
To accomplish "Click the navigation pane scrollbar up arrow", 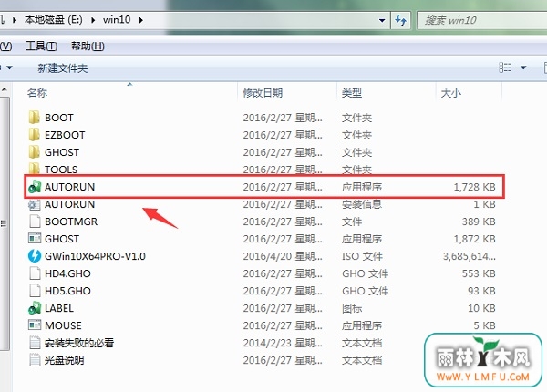I will (5, 90).
